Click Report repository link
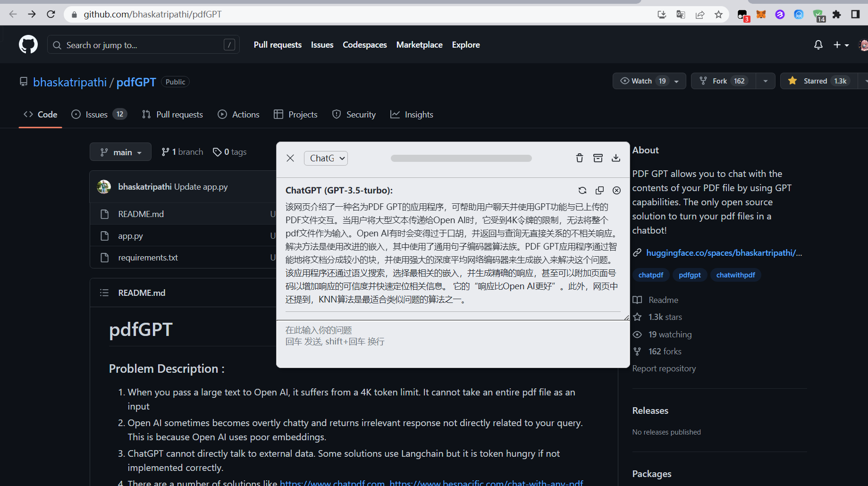This screenshot has height=486, width=868. coord(664,369)
